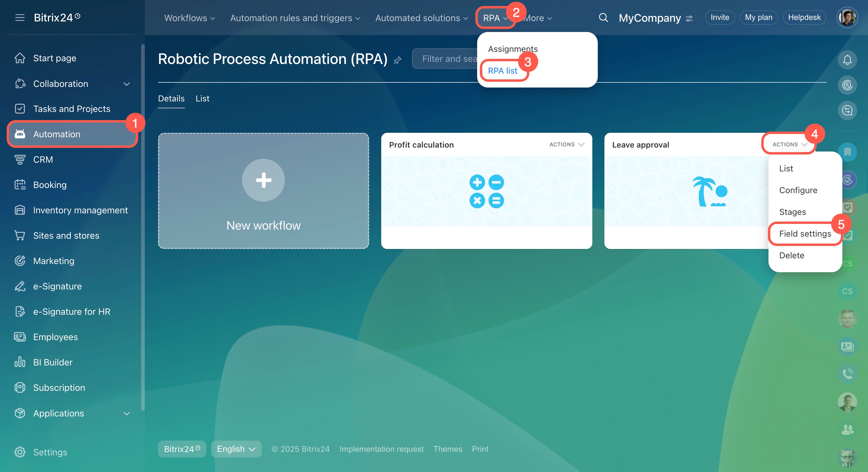Click the Filter and search field

coord(445,59)
